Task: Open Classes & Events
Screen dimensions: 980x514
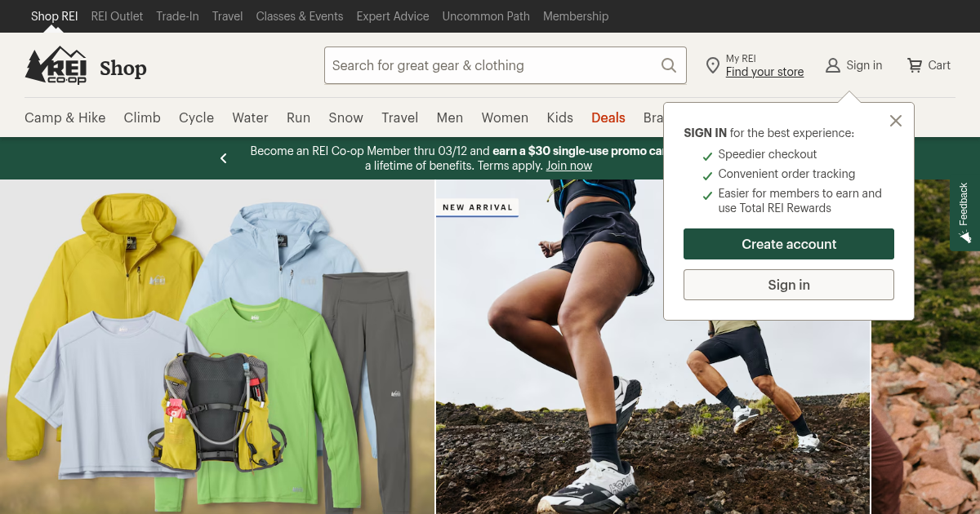Action: pyautogui.click(x=300, y=16)
